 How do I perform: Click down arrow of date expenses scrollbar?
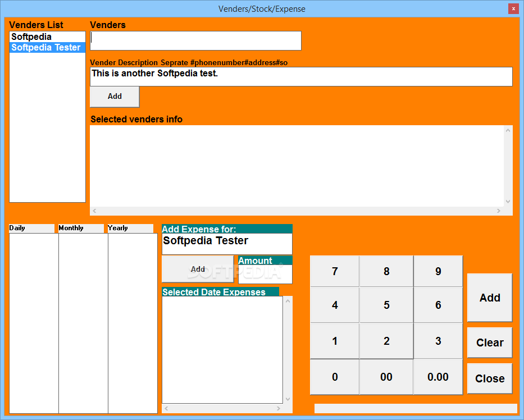coord(288,399)
